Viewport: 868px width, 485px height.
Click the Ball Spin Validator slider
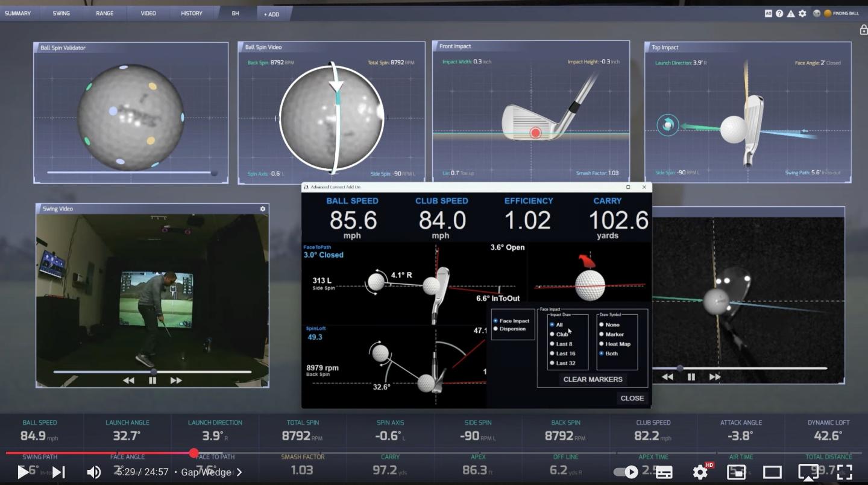point(130,173)
